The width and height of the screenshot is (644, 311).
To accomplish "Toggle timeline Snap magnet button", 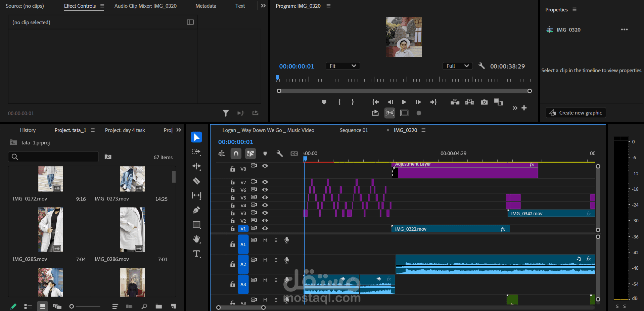I will [x=236, y=153].
